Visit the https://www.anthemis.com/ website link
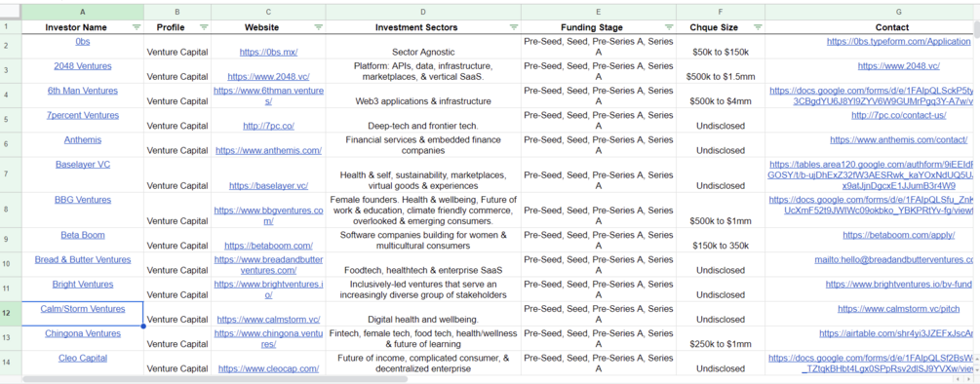This screenshot has height=384, width=980. coord(269,150)
